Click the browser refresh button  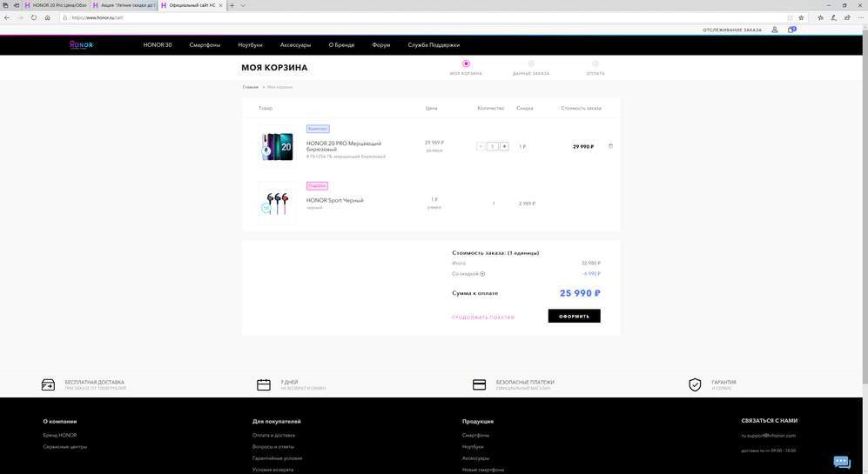click(x=33, y=17)
